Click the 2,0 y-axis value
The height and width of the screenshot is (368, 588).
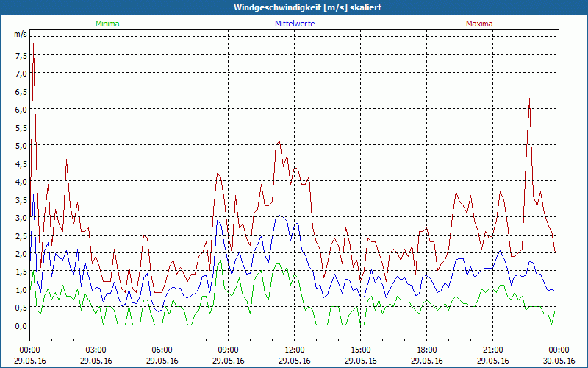pos(21,253)
